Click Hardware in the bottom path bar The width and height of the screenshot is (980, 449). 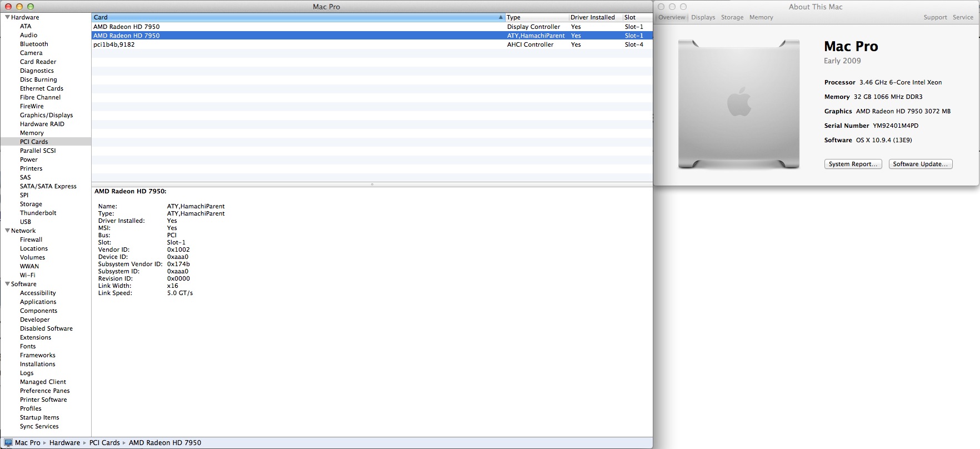pyautogui.click(x=64, y=443)
